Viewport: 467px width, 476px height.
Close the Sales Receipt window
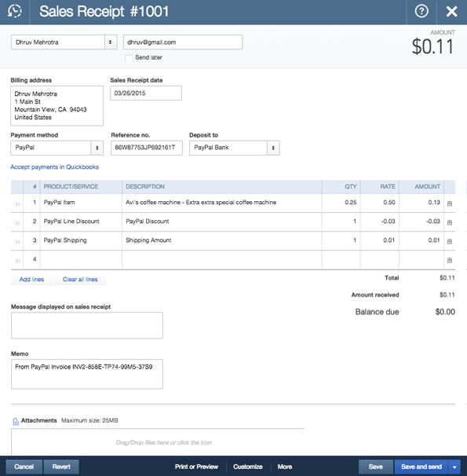pyautogui.click(x=451, y=12)
